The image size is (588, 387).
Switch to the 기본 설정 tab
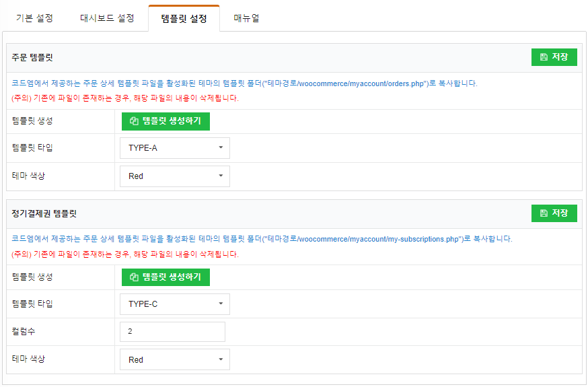[x=34, y=18]
